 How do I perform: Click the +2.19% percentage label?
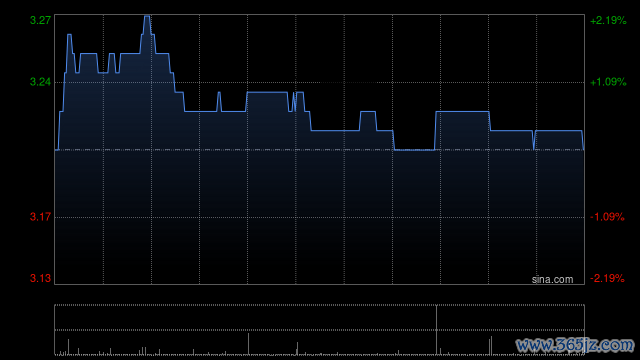click(608, 20)
